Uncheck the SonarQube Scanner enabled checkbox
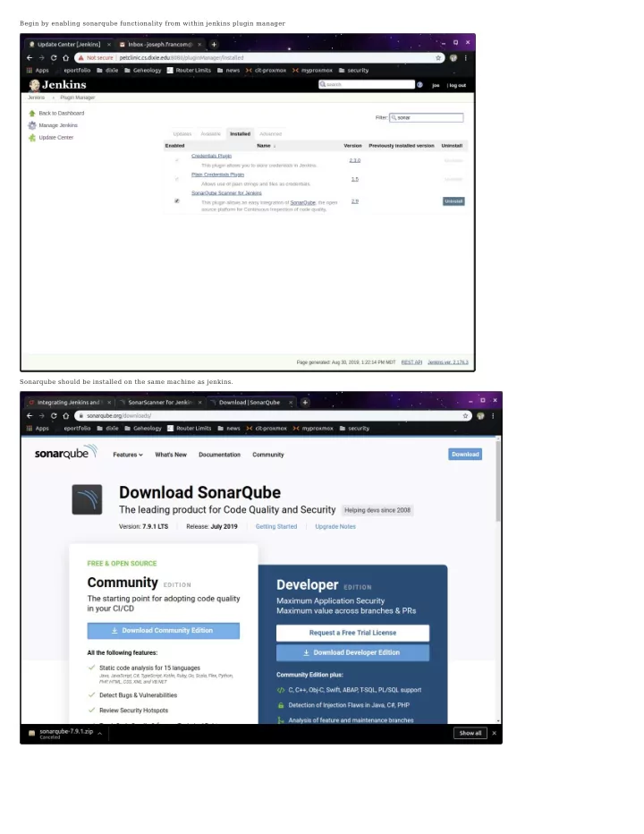This screenshot has width=644, height=834. point(177,201)
